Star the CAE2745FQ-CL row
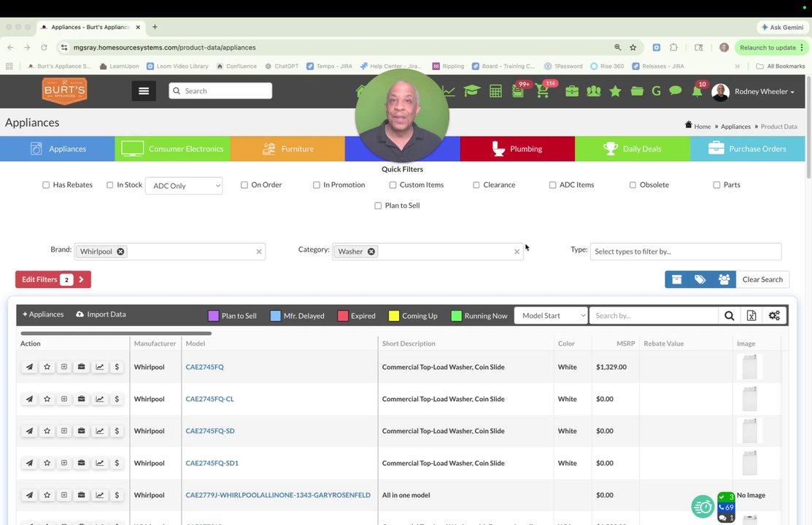Viewport: 812px width, 525px height. (x=47, y=399)
